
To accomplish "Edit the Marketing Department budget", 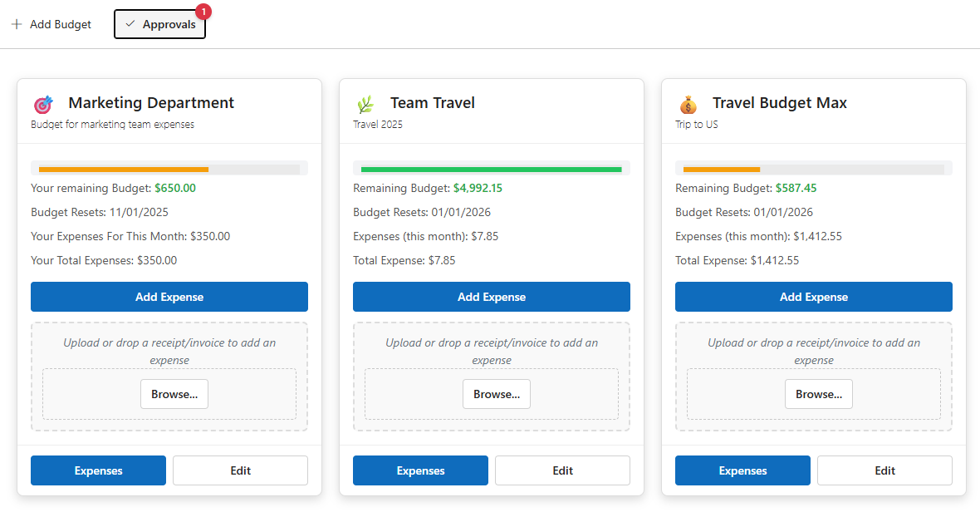I will [x=240, y=470].
